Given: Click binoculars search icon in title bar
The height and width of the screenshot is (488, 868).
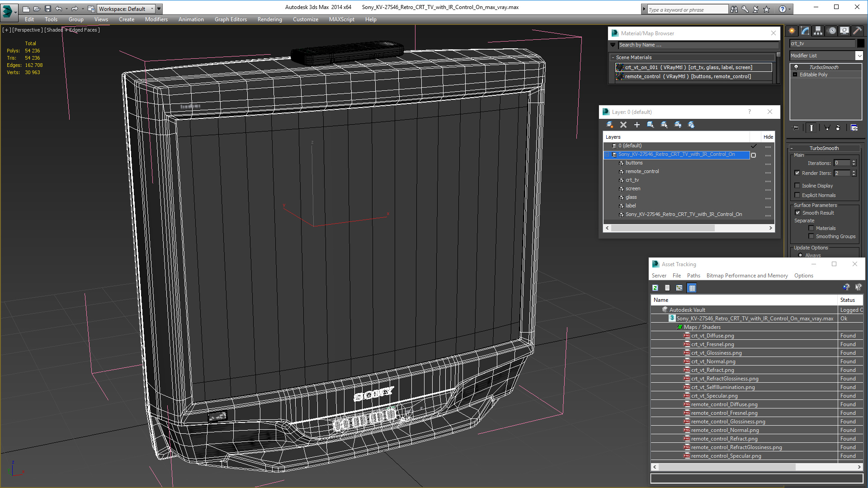Looking at the screenshot, I should point(734,9).
